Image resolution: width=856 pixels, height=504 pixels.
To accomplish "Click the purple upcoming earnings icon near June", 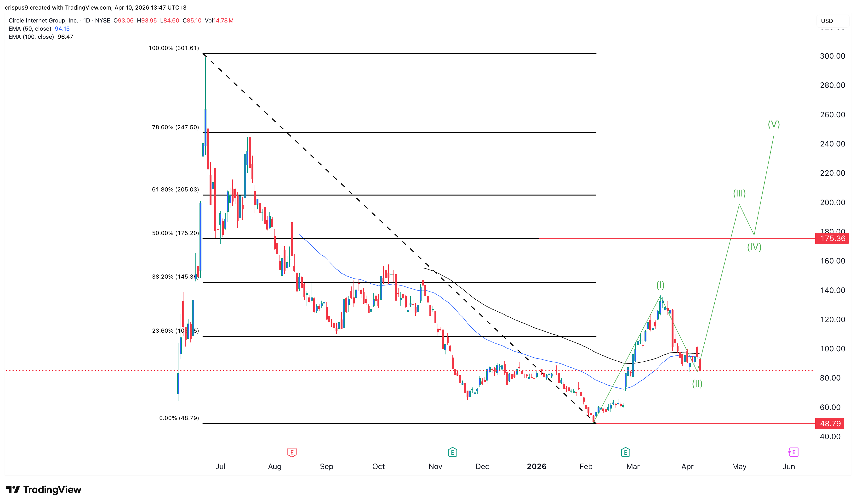I will [x=793, y=452].
